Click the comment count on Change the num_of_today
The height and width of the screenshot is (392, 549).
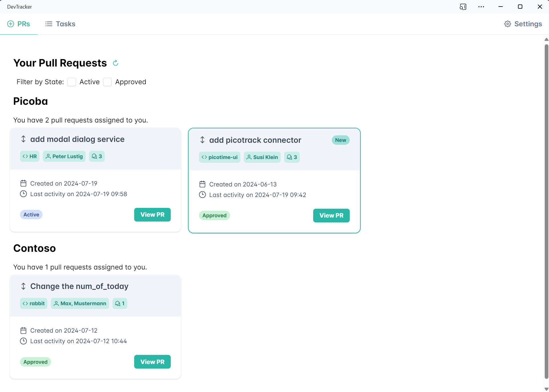pos(120,303)
